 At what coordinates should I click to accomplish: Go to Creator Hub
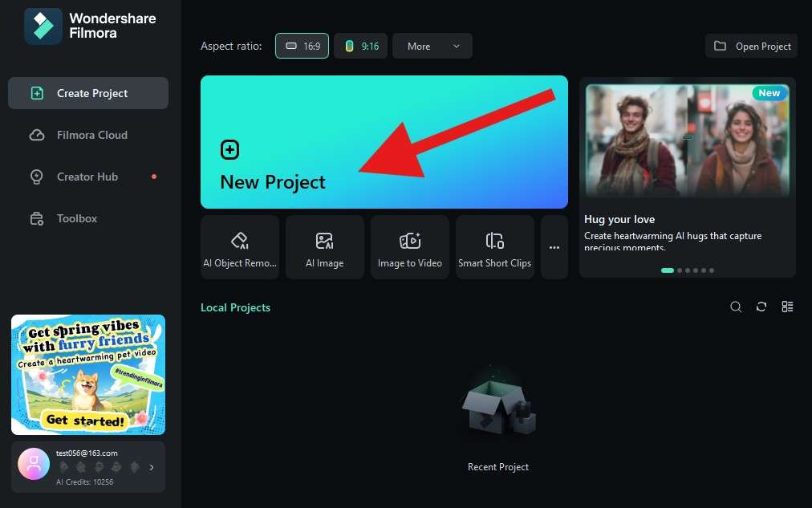[88, 177]
